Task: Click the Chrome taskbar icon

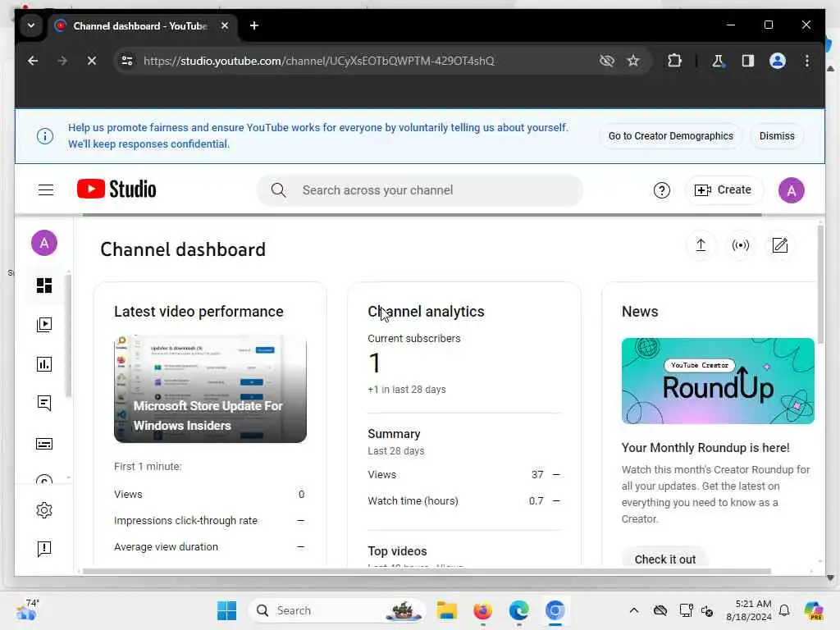Action: click(x=555, y=610)
